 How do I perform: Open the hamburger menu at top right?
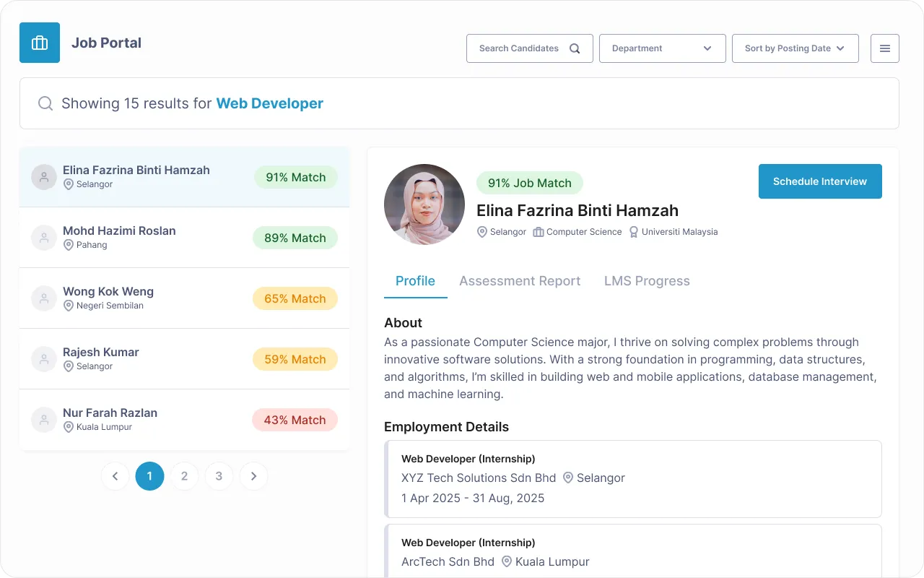pos(885,48)
